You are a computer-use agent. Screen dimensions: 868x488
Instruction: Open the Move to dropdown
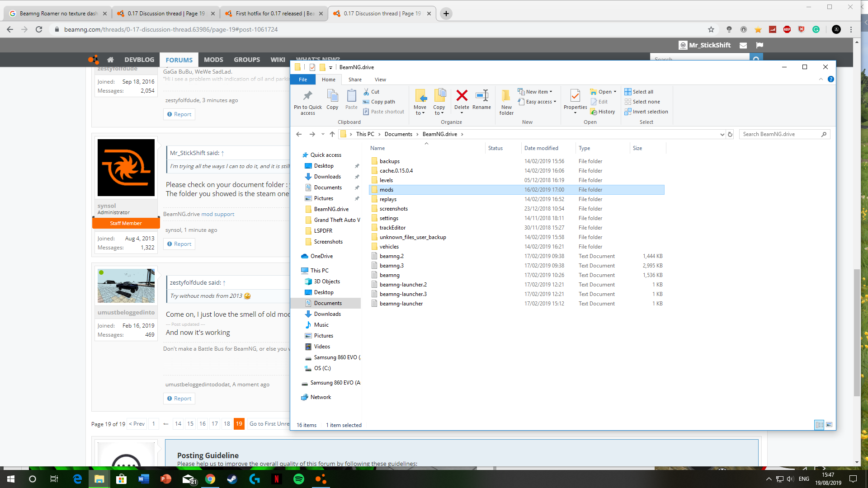420,110
